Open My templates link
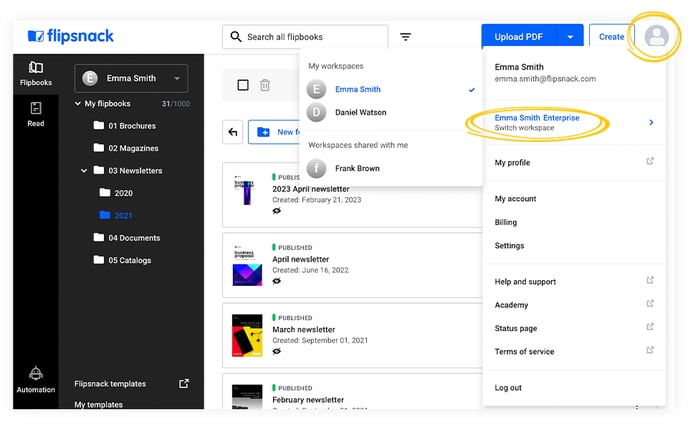688x430 pixels. pyautogui.click(x=98, y=404)
